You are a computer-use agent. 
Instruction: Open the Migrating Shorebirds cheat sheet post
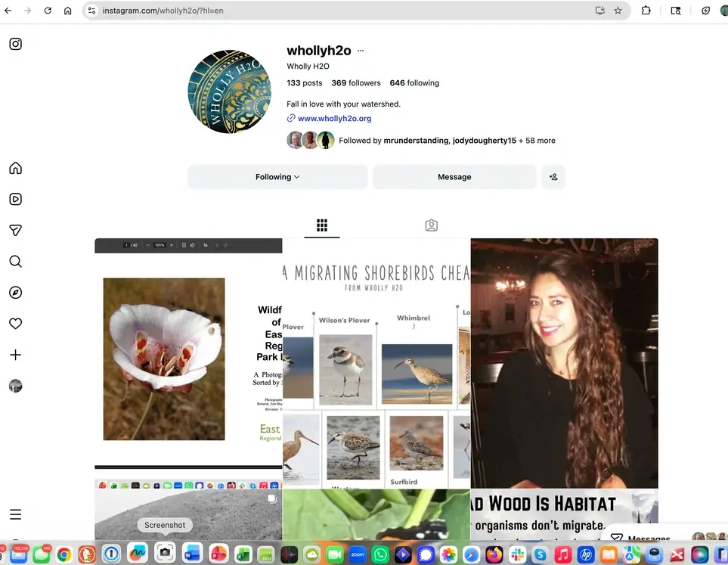(376, 363)
